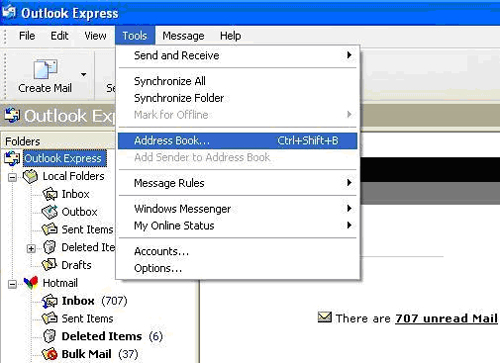Click the unread mail envelope icon
The width and height of the screenshot is (500, 363).
tap(324, 317)
